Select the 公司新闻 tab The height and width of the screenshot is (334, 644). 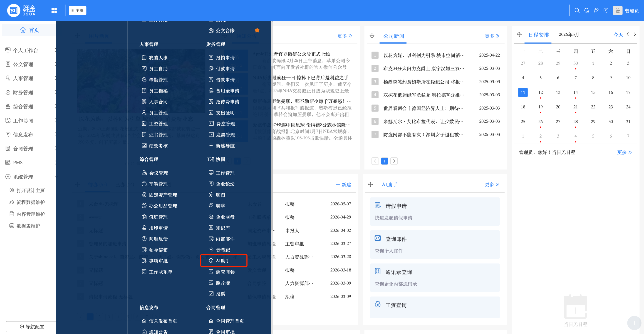[x=394, y=36]
